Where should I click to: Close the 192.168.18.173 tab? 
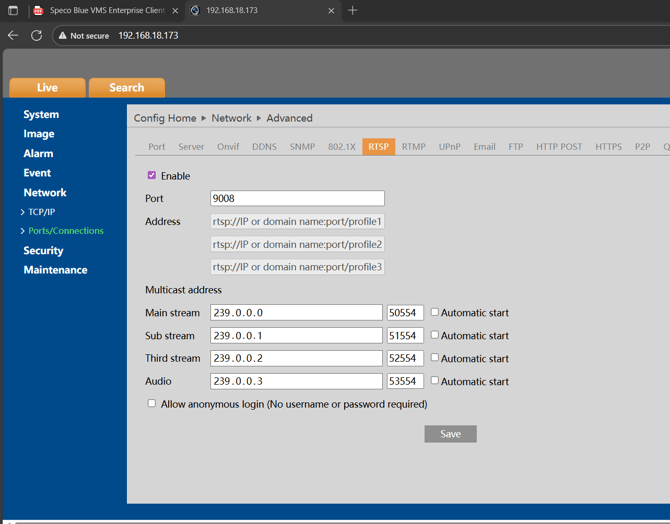(x=331, y=11)
